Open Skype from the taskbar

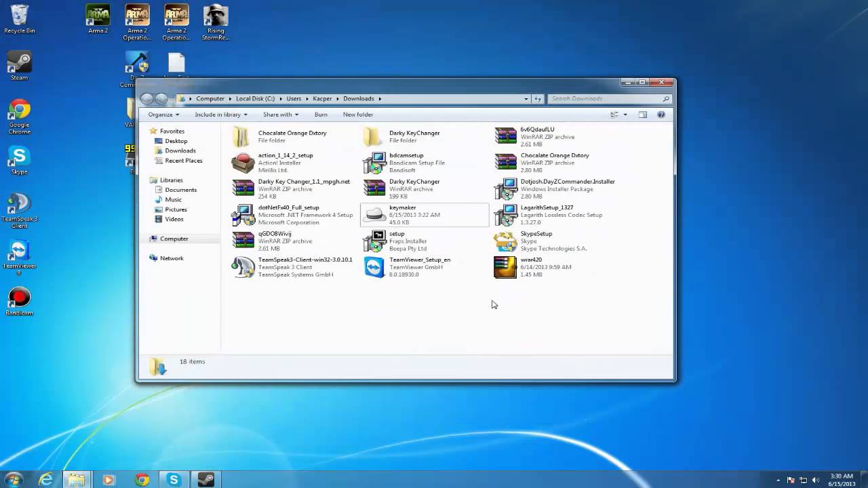pos(174,479)
